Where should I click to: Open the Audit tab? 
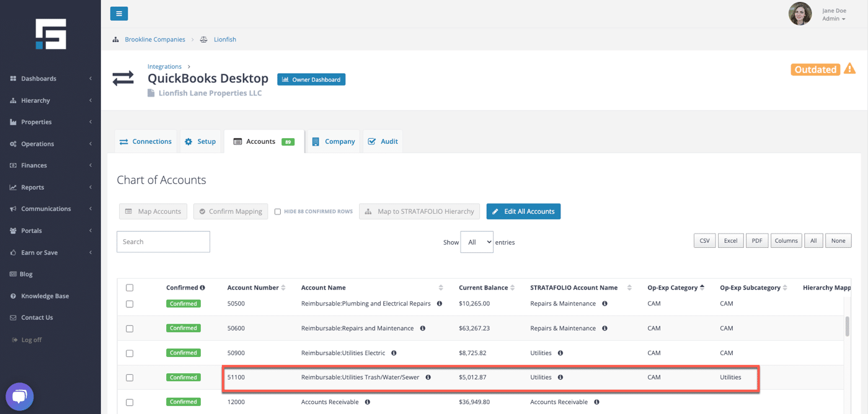point(383,141)
